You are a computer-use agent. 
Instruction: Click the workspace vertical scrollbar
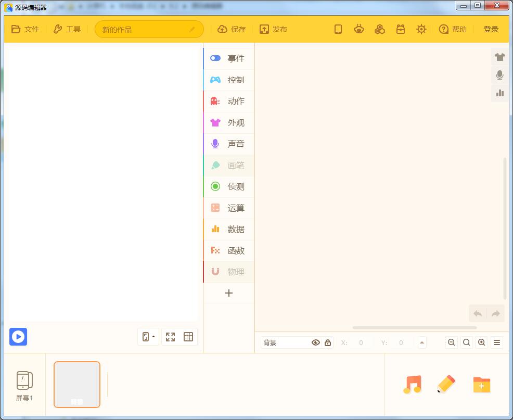(505, 228)
